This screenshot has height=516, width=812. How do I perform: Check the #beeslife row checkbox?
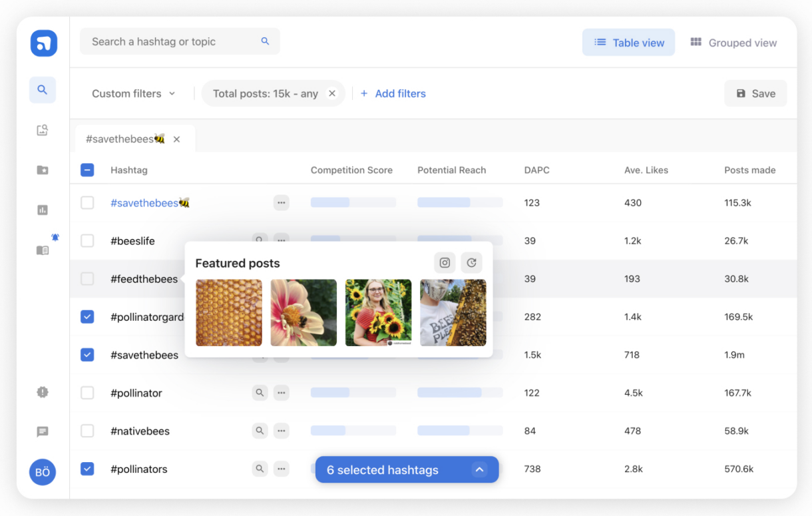[x=87, y=240]
